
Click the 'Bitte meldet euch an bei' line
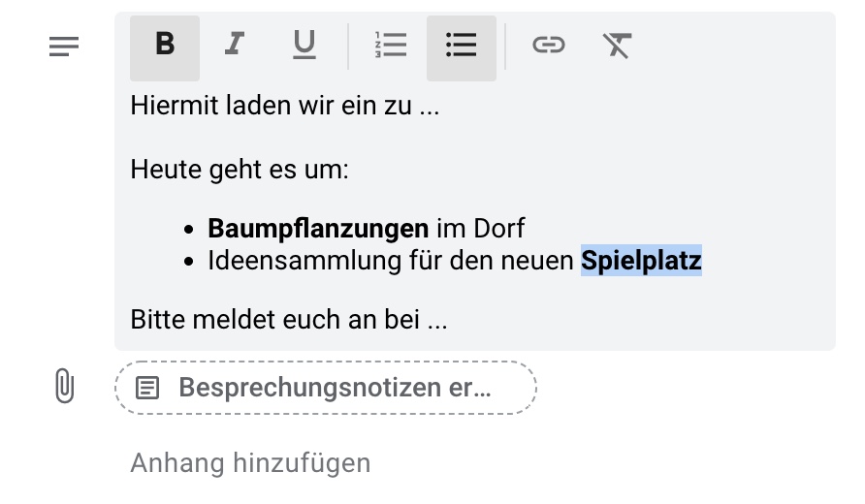click(x=289, y=319)
